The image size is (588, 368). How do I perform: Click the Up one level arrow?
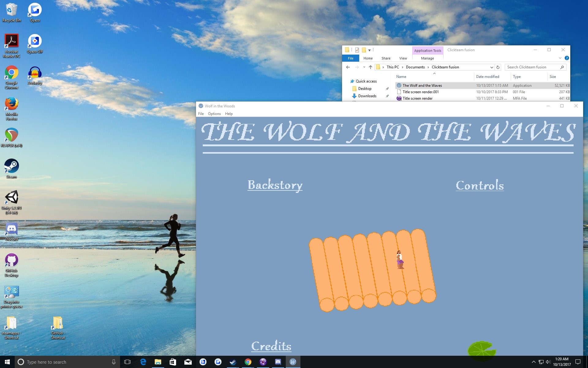371,67
